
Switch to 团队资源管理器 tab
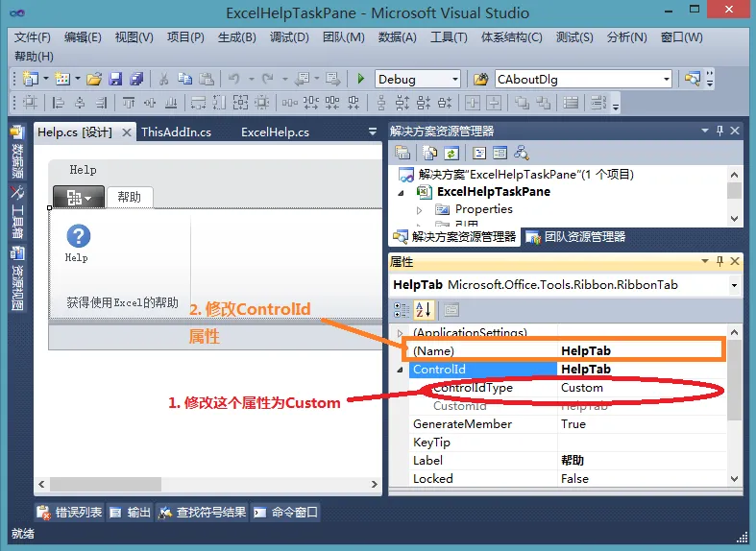point(575,236)
